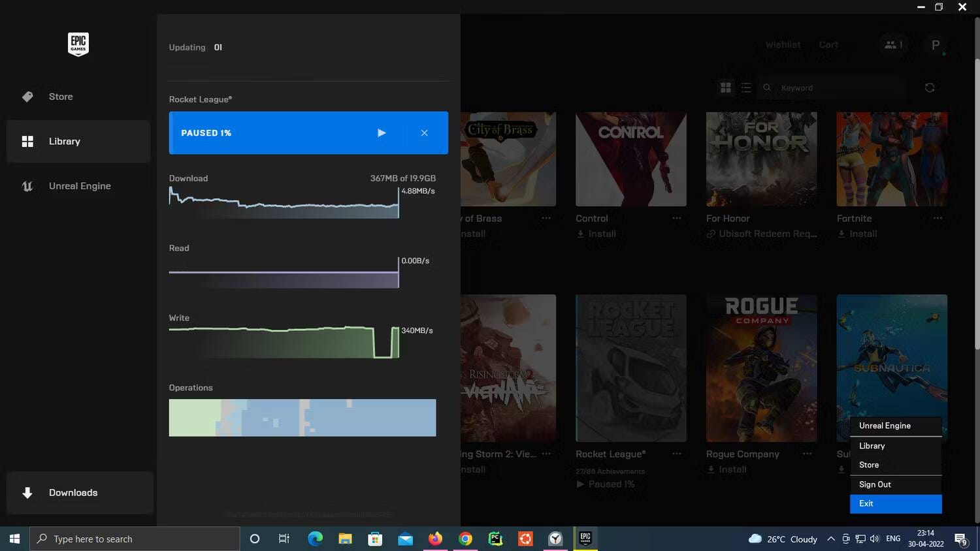This screenshot has width=980, height=551.
Task: Open options menu for Control
Action: pyautogui.click(x=676, y=218)
